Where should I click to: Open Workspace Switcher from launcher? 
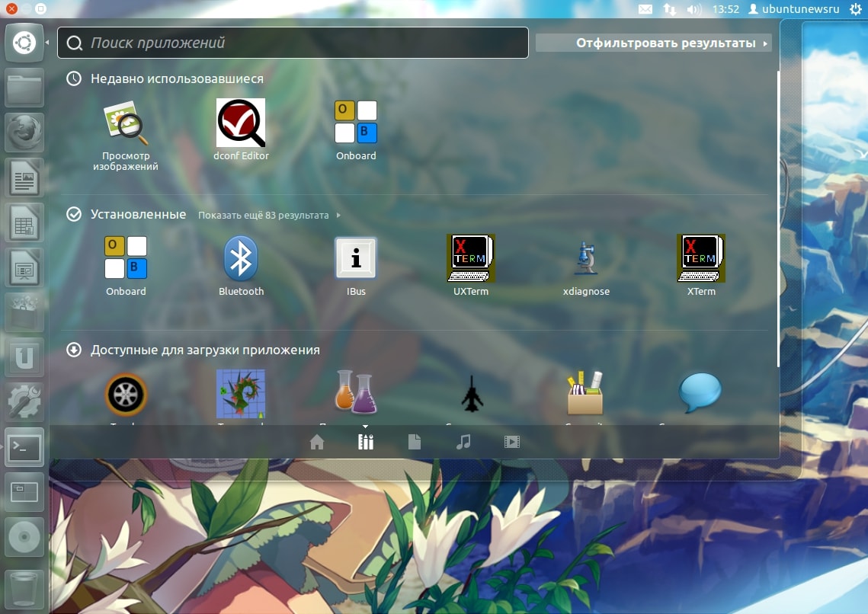click(x=24, y=492)
